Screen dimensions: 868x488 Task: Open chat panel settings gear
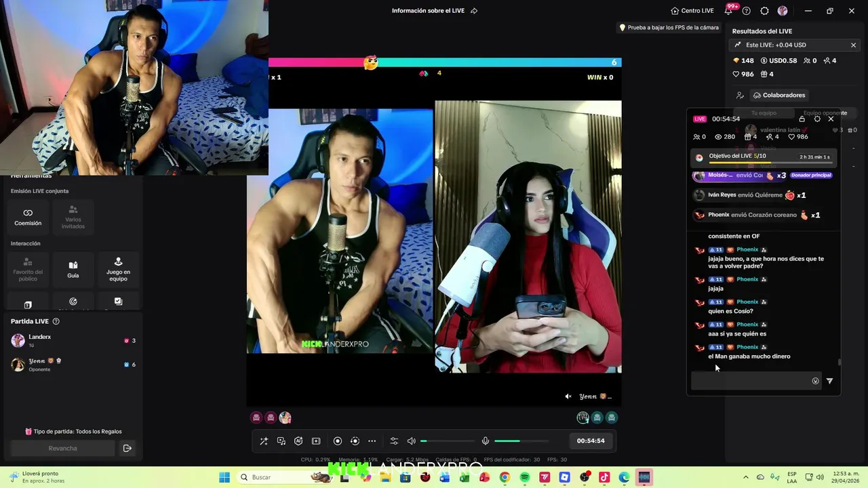tap(817, 119)
